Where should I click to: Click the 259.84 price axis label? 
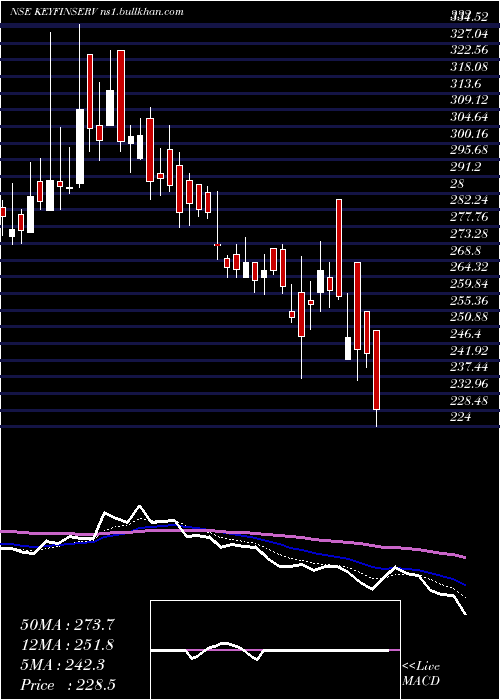coord(468,283)
